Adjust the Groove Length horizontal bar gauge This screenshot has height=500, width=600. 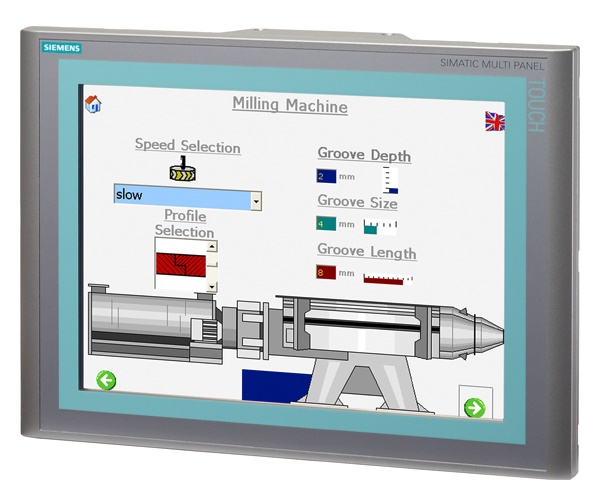[x=388, y=279]
